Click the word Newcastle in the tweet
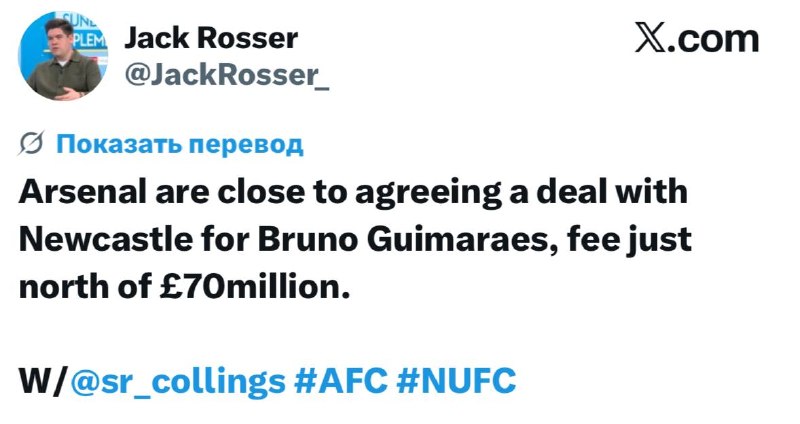This screenshot has width=800, height=424. pyautogui.click(x=106, y=239)
